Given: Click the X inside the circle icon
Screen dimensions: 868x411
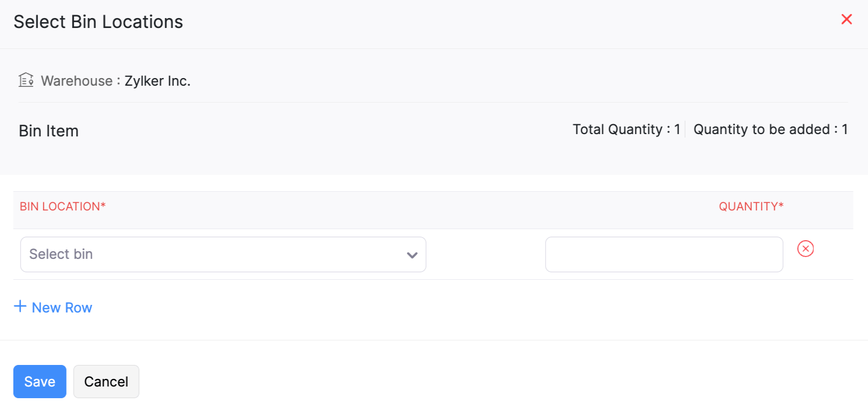Looking at the screenshot, I should (806, 249).
